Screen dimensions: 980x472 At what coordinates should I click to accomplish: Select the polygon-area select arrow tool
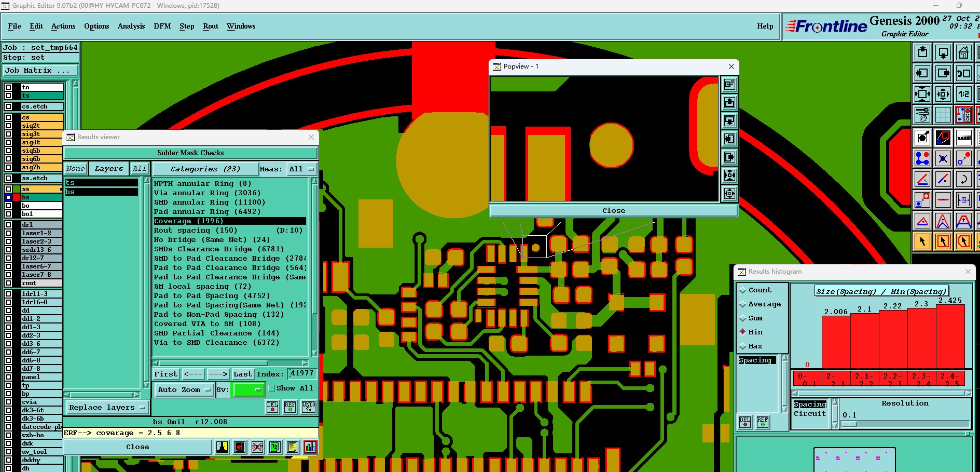(964, 241)
